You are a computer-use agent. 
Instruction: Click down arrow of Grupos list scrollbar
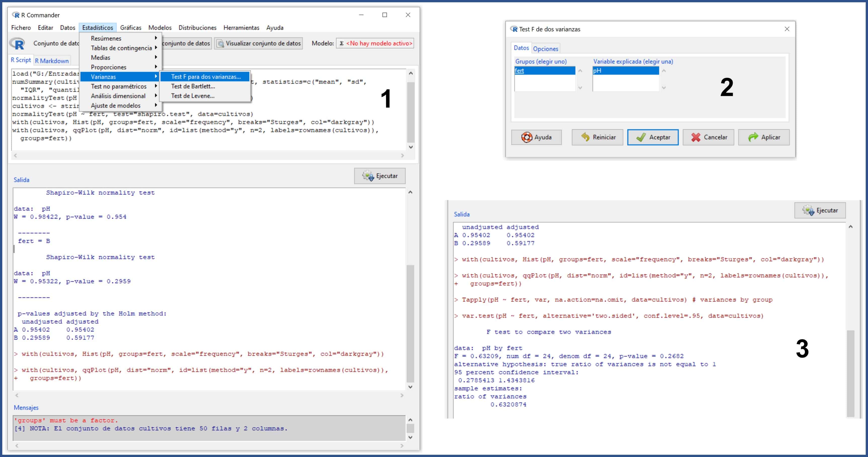coord(580,88)
